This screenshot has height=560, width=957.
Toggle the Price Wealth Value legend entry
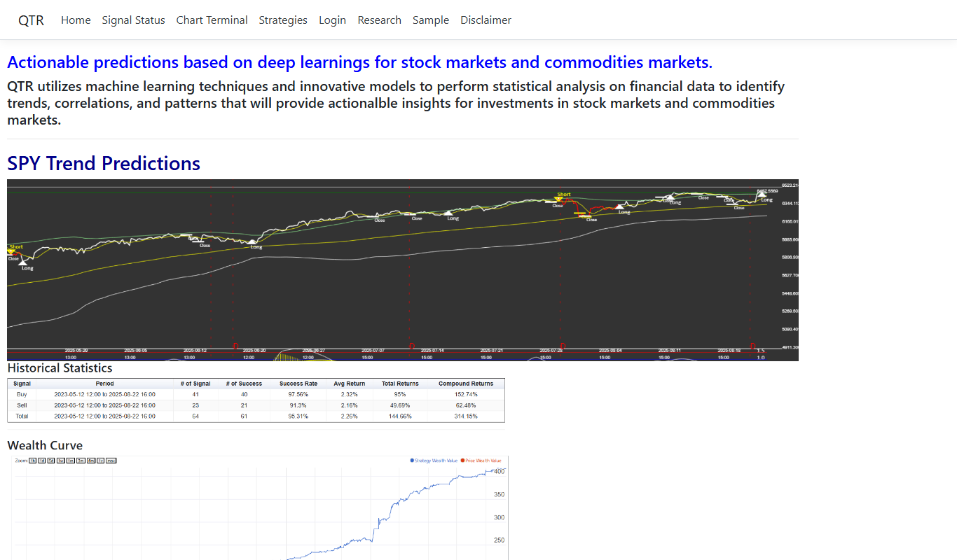point(481,461)
